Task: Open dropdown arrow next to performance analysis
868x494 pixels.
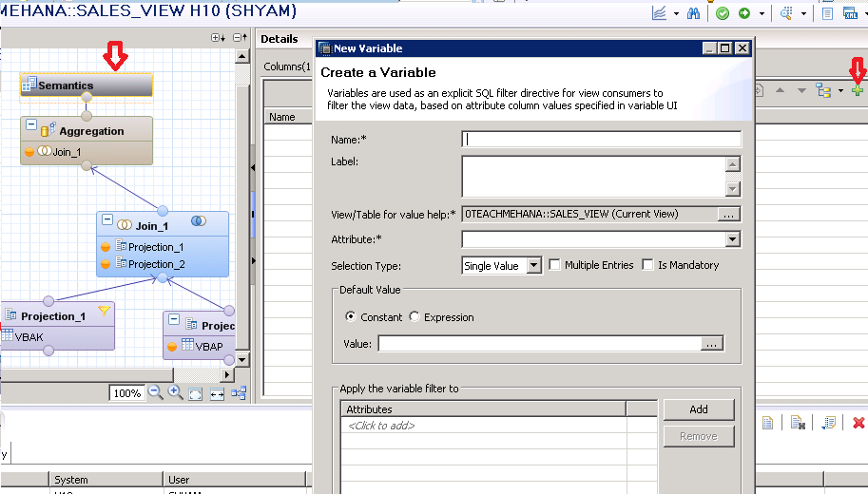Action: [677, 14]
